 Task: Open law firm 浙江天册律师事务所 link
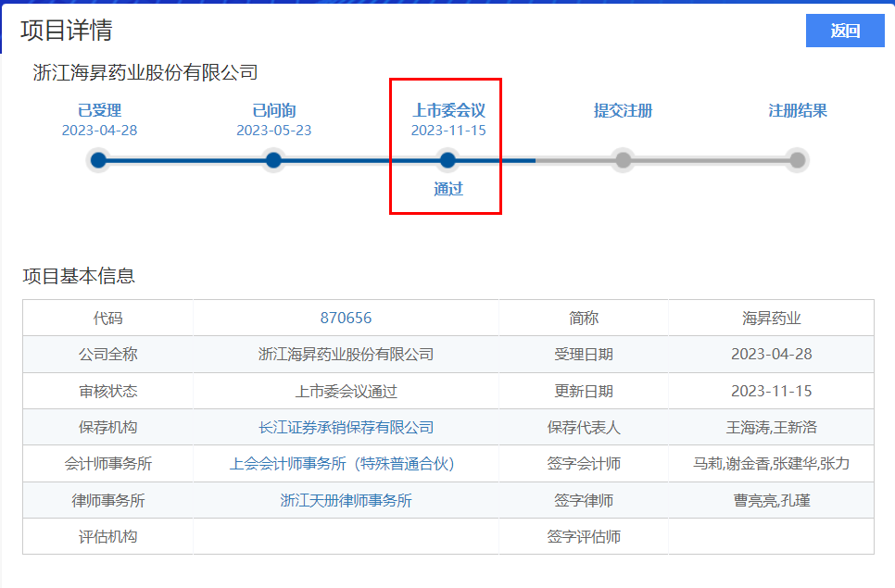346,500
